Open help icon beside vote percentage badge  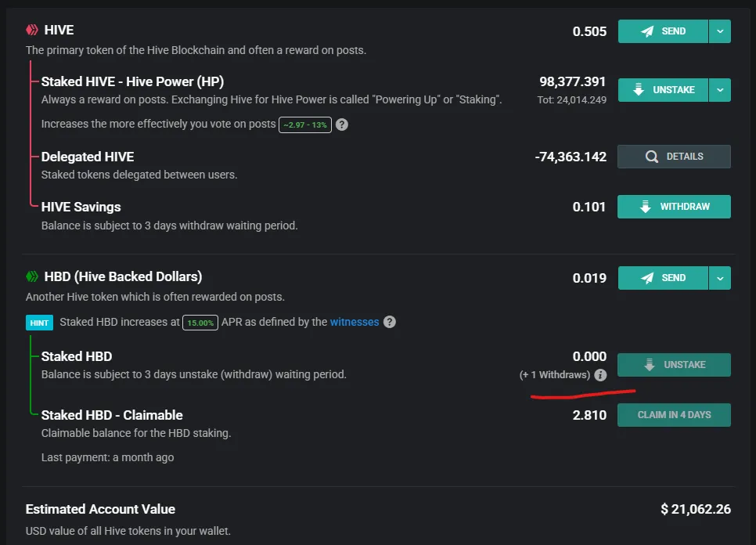[x=342, y=125]
